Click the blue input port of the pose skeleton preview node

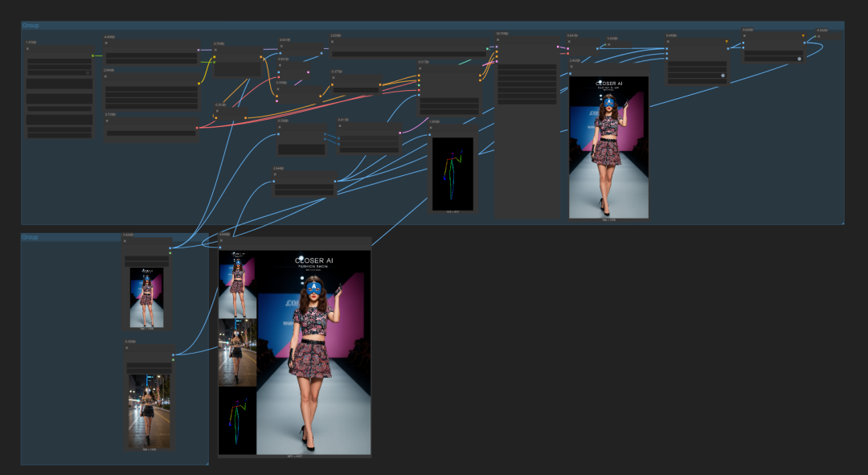click(429, 134)
